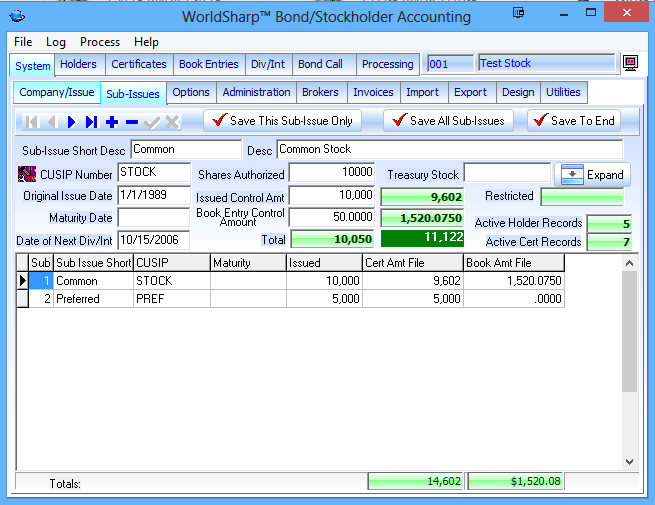Screen dimensions: 655x505
Task: Click the Maturity Date field
Action: pyautogui.click(x=153, y=218)
